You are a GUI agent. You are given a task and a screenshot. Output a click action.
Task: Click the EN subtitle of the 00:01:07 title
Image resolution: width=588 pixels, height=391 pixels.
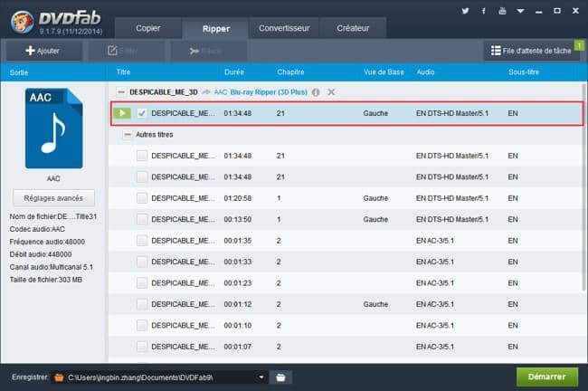click(513, 347)
